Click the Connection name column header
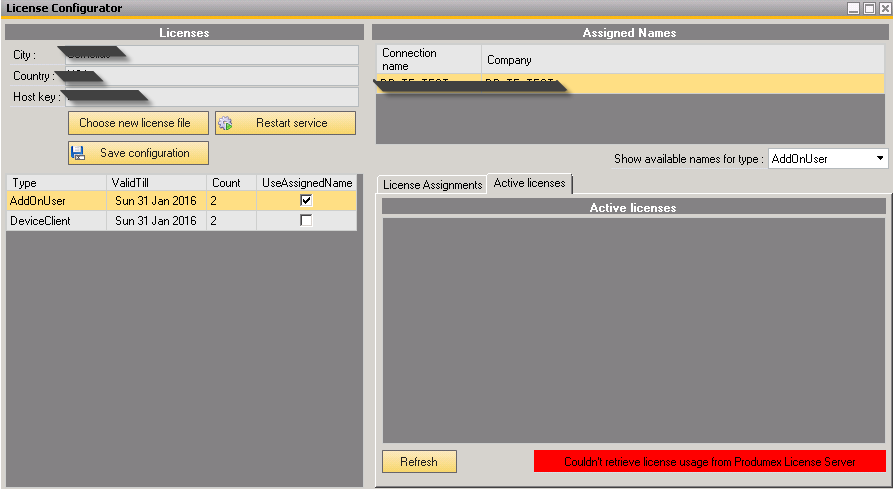The image size is (894, 489). (429, 59)
